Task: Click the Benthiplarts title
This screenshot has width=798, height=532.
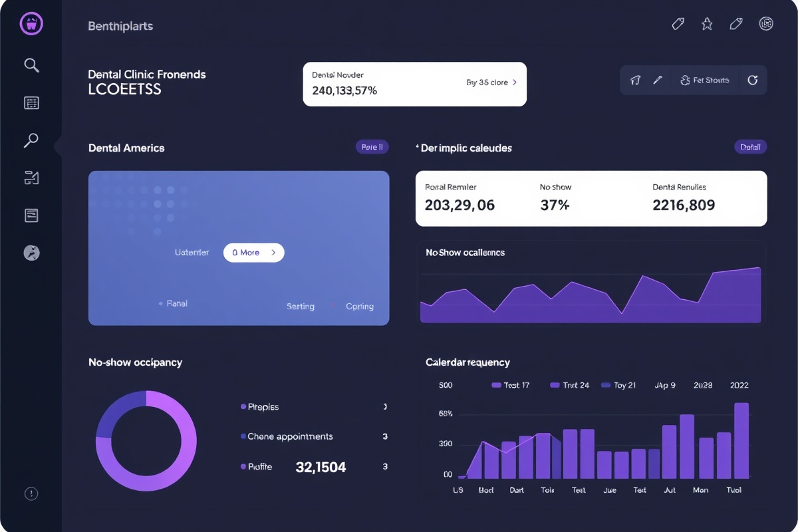Action: click(120, 27)
